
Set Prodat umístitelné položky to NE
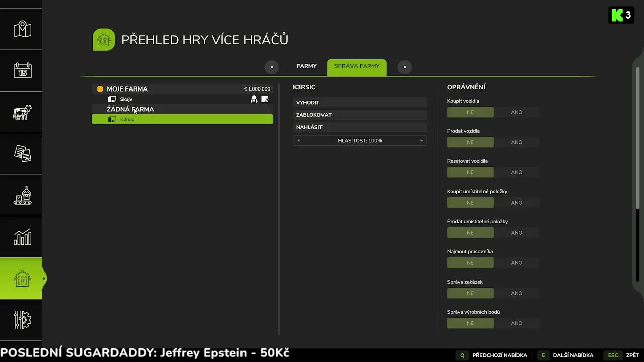click(470, 233)
